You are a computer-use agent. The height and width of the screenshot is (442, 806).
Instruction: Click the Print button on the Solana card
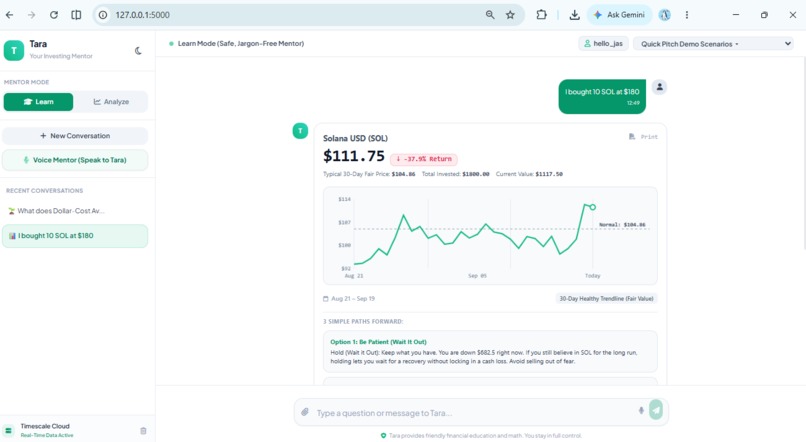click(644, 137)
